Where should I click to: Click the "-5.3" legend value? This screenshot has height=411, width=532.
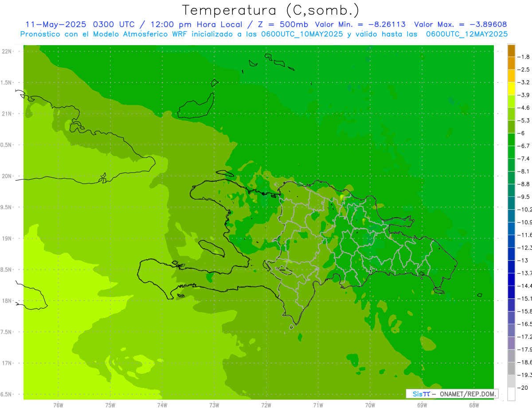524,120
